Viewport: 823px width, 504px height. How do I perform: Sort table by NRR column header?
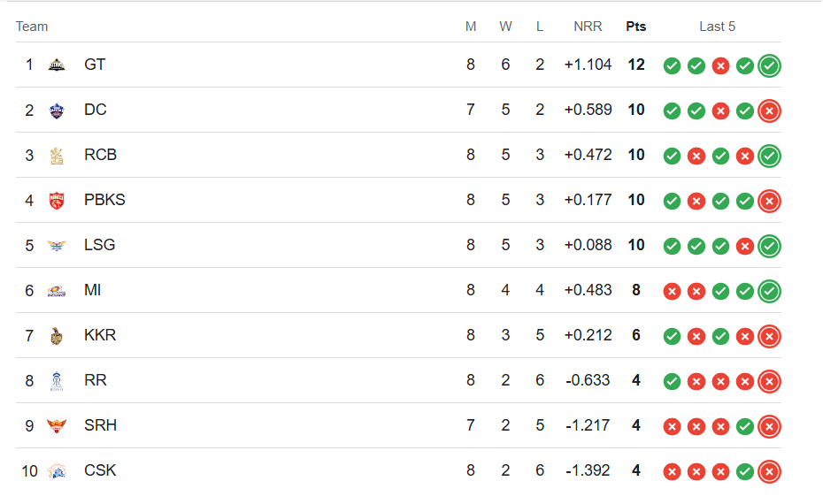(588, 27)
